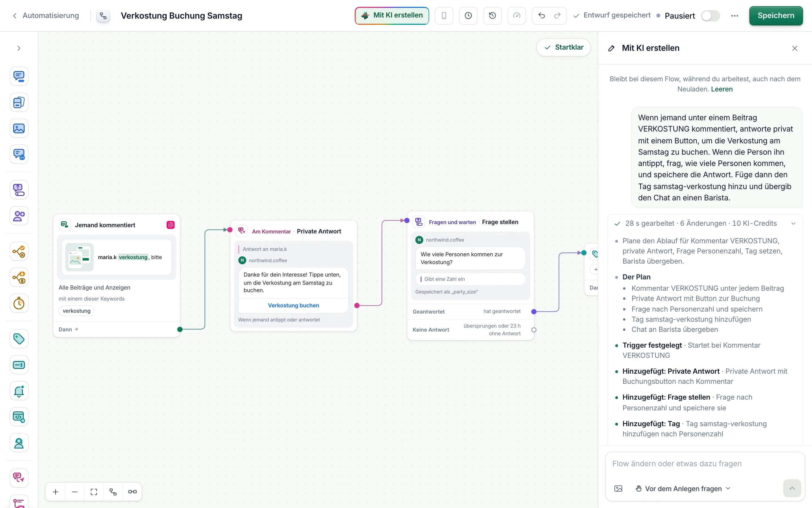
Task: Add a delay timer block from sidebar
Action: click(x=19, y=303)
